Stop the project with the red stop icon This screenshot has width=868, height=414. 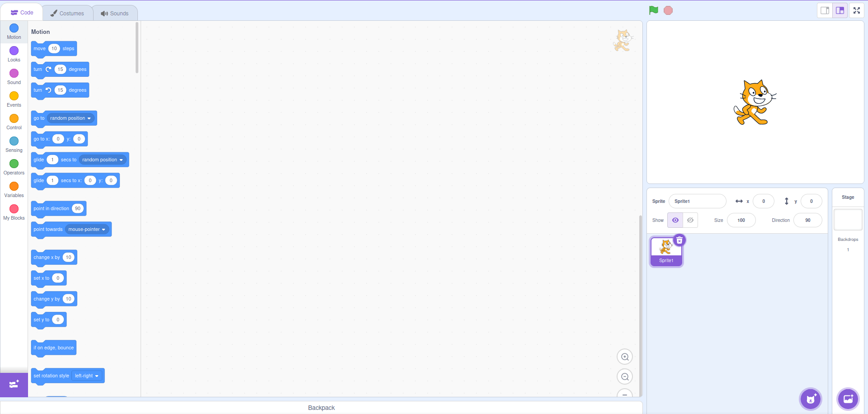pyautogui.click(x=668, y=10)
